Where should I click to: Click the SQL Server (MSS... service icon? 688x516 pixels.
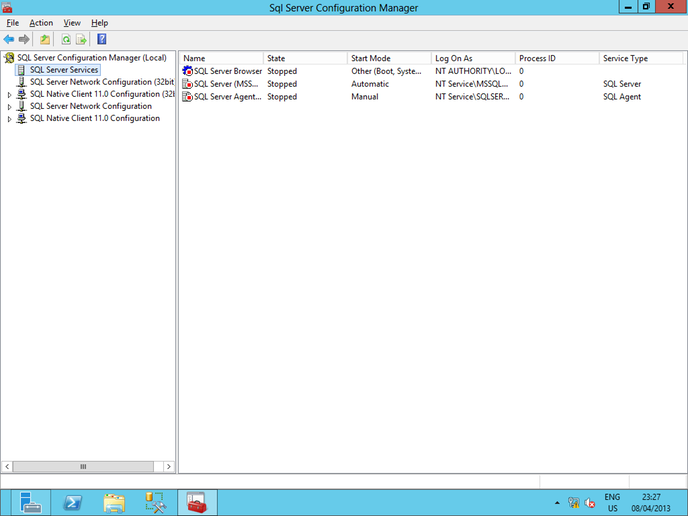pos(188,84)
